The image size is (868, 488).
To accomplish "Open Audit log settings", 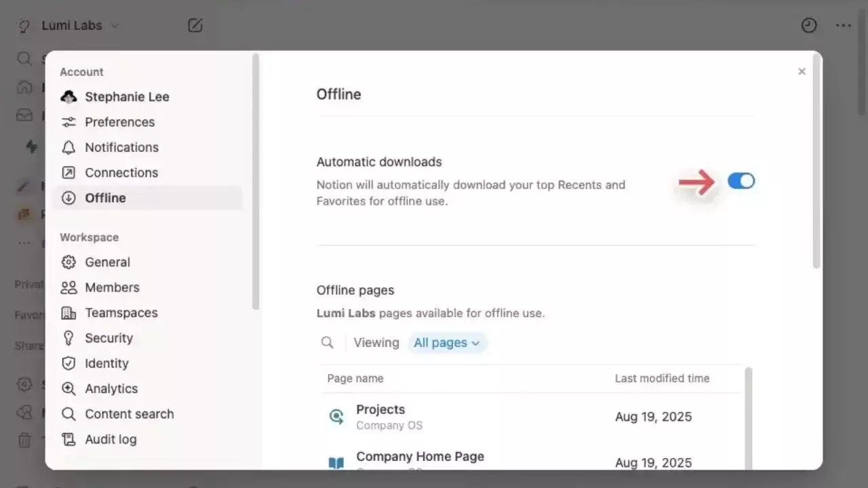I will pos(147,439).
